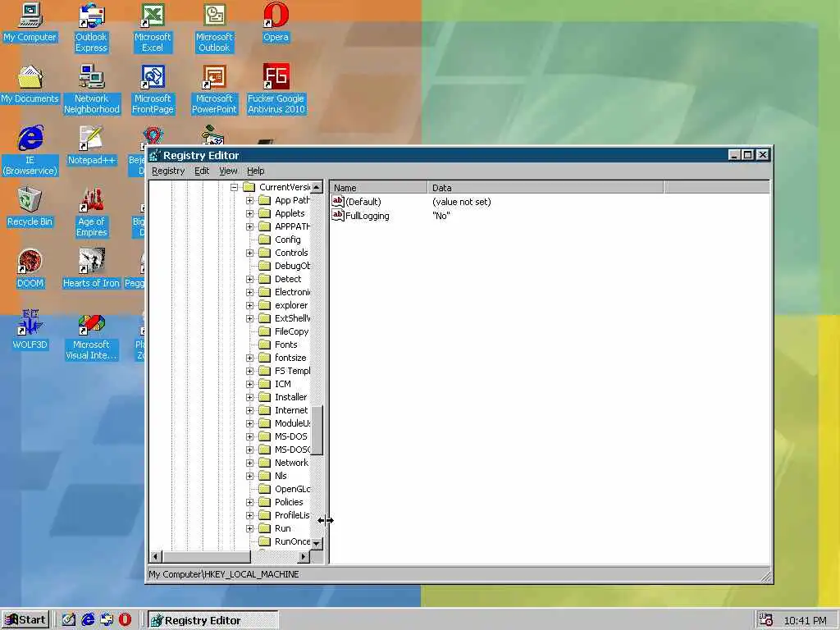Expand the explorer registry key
Image resolution: width=840 pixels, height=630 pixels.
pos(249,305)
